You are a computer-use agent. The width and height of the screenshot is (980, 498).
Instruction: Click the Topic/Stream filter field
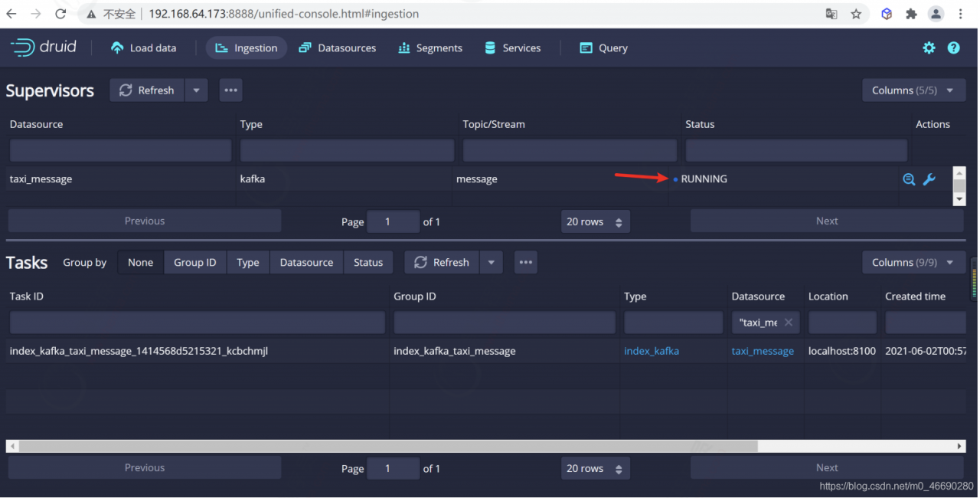(570, 150)
